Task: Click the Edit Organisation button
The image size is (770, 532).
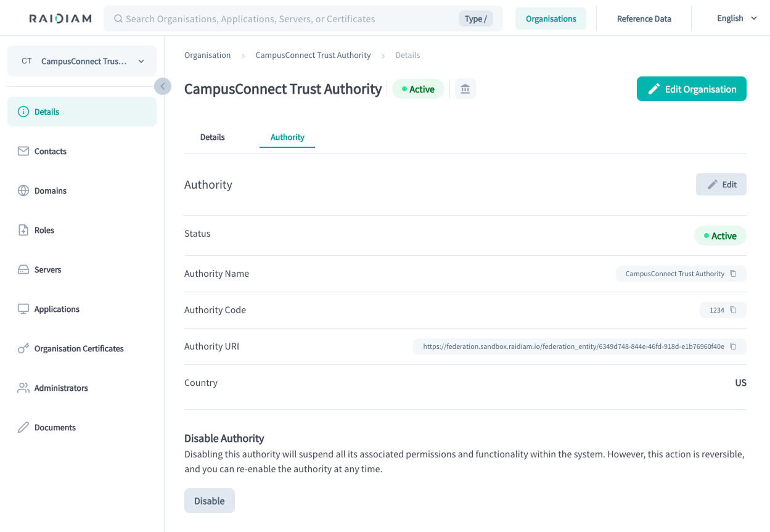Action: 691,89
